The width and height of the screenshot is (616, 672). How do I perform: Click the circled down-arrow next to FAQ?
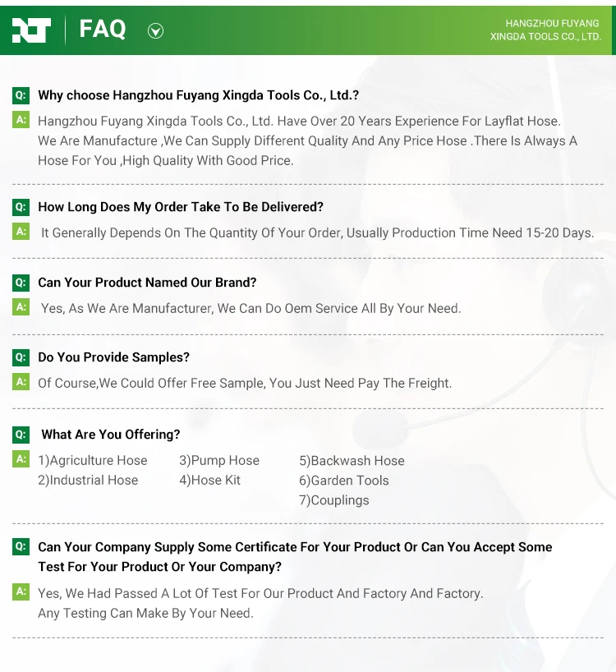155,31
